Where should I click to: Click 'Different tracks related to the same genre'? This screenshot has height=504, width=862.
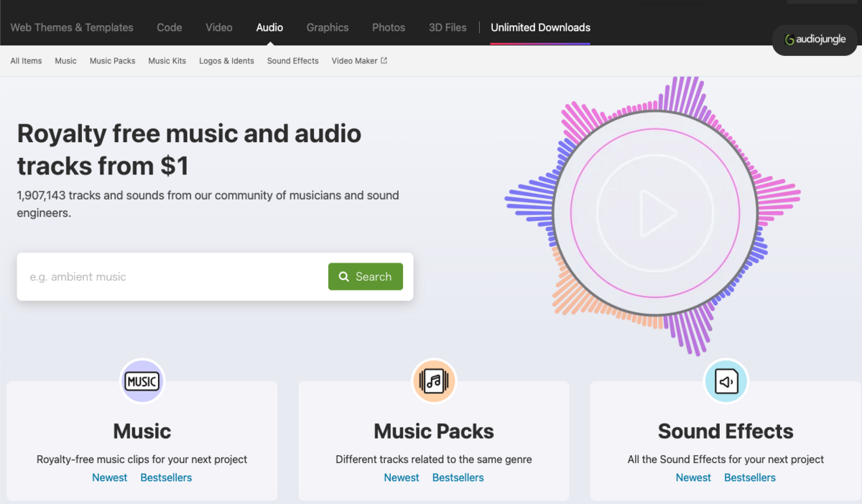[434, 459]
